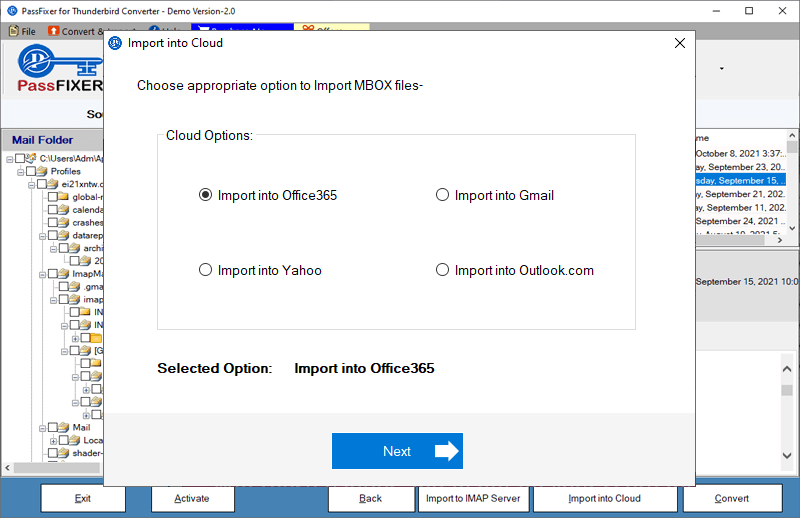Viewport: 800px width, 518px height.
Task: Click the small dropdown arrow at top right
Action: click(721, 68)
